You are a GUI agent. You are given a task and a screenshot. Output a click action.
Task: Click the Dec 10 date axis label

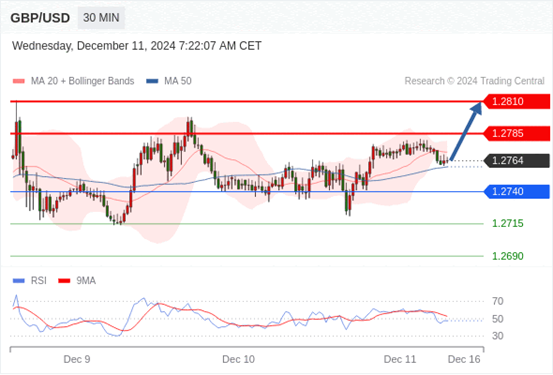click(x=238, y=359)
